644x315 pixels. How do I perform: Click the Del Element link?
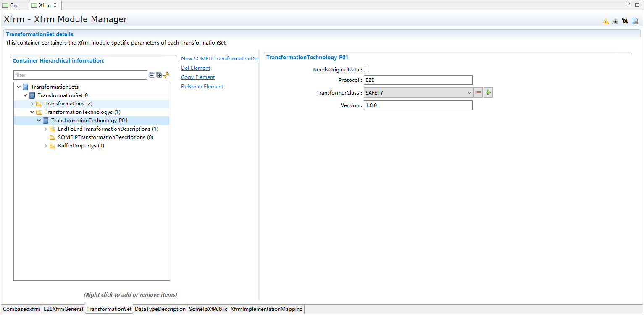(x=195, y=68)
